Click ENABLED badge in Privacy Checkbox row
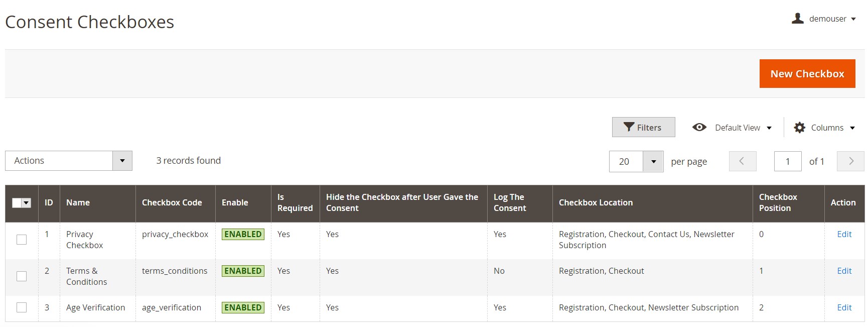Image resolution: width=868 pixels, height=327 pixels. tap(243, 234)
